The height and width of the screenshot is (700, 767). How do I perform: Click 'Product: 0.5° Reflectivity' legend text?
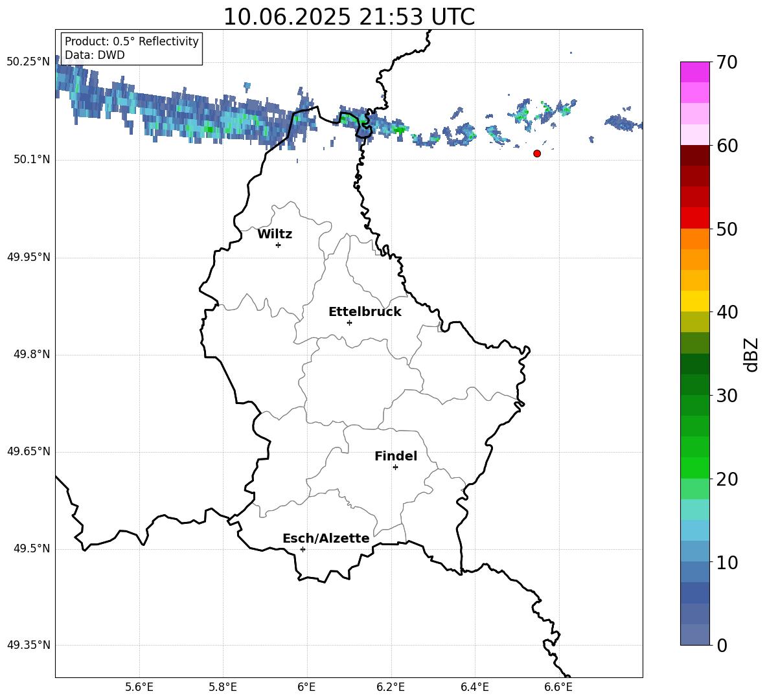coord(132,41)
